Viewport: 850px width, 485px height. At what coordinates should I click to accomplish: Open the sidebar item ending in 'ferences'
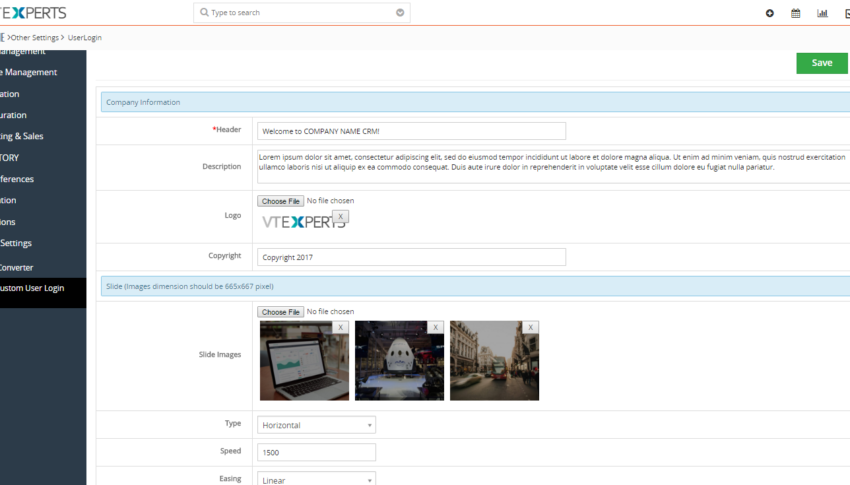[x=17, y=179]
